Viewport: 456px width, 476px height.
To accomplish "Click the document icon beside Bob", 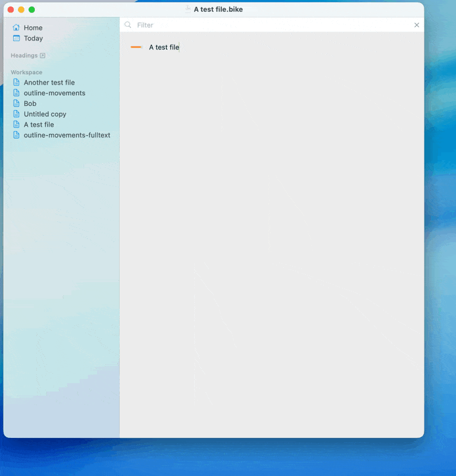I will (17, 104).
